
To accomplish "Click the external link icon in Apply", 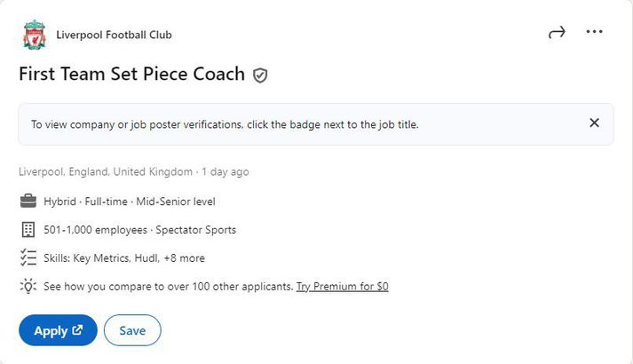I will click(x=77, y=329).
